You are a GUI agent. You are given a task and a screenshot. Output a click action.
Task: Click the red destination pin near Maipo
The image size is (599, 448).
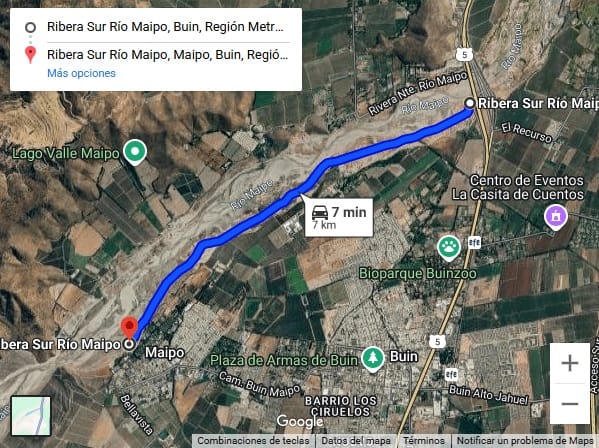tap(130, 328)
